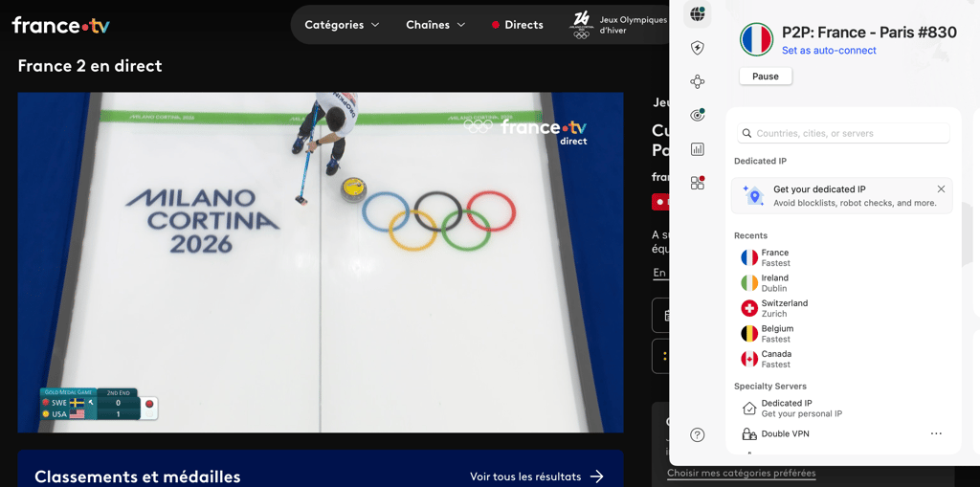
Task: Click the Double VPN label
Action: pyautogui.click(x=785, y=433)
